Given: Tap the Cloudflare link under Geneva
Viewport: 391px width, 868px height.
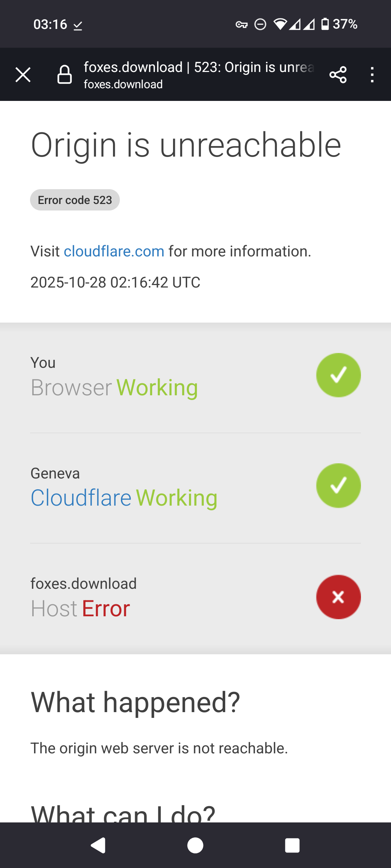Looking at the screenshot, I should pyautogui.click(x=81, y=498).
